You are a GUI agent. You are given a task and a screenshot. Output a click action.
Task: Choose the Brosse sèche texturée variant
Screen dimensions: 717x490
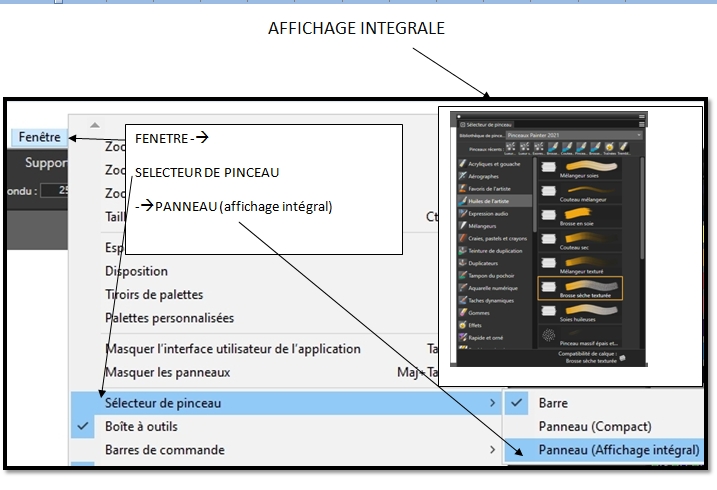click(x=580, y=288)
